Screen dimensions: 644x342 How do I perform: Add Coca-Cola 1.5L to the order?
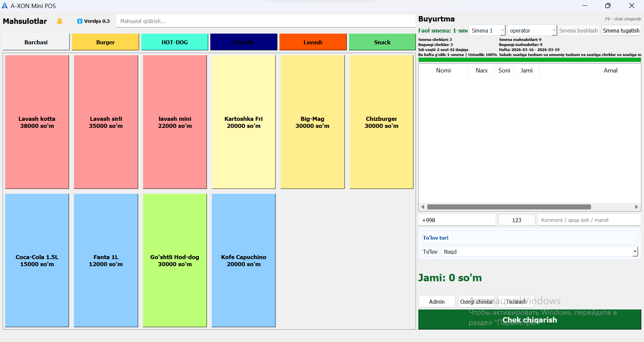37,260
